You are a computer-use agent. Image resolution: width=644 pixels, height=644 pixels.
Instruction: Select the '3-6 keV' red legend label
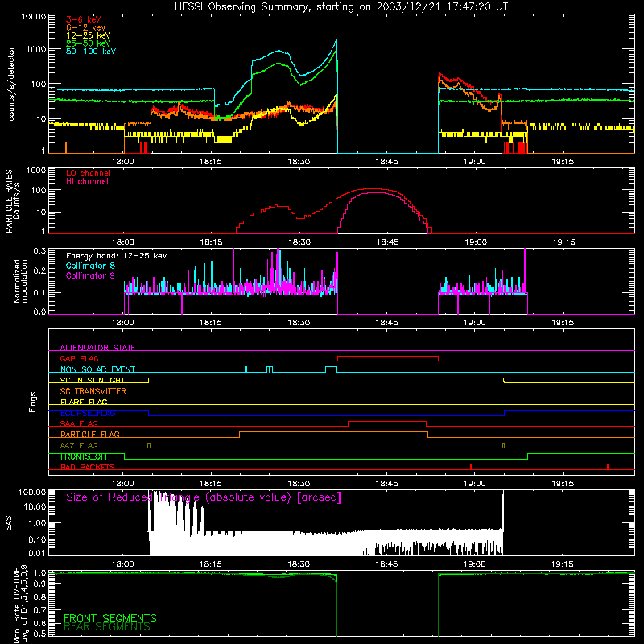point(83,19)
